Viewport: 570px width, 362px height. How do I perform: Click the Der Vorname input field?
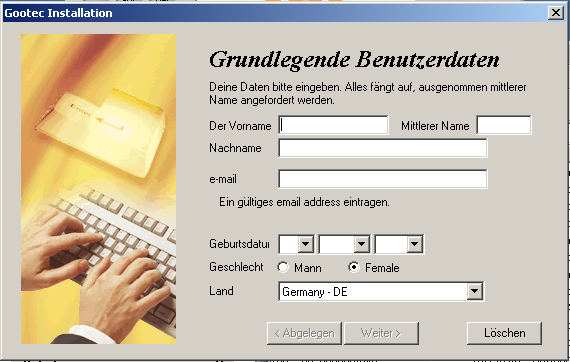click(x=333, y=125)
